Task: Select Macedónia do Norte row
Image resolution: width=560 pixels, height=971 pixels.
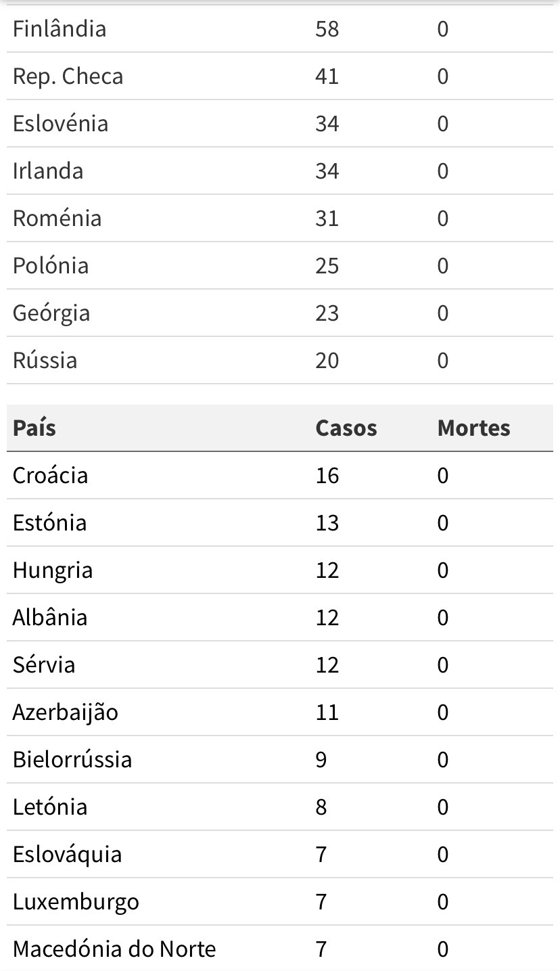Action: tap(280, 949)
